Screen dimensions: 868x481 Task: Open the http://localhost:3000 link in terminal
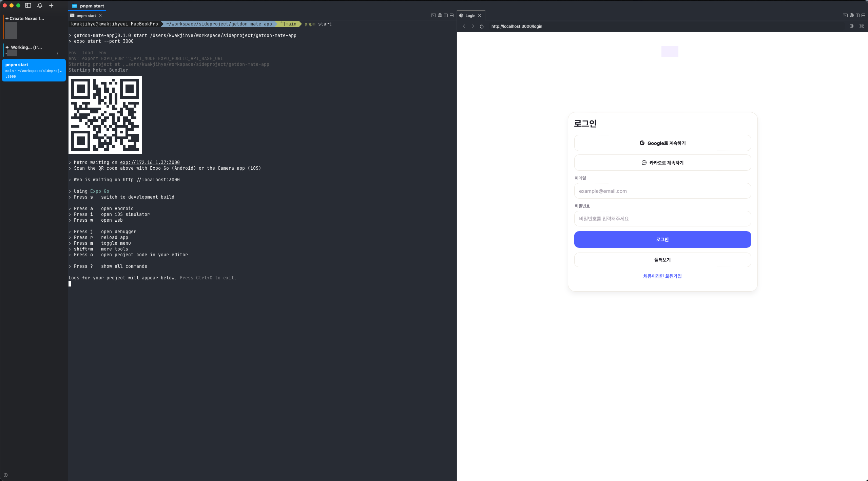[x=151, y=180]
